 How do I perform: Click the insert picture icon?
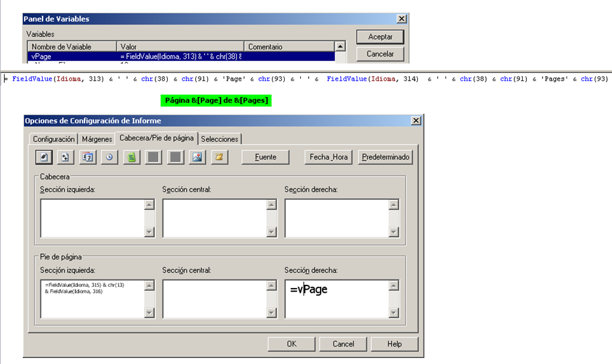tap(197, 157)
